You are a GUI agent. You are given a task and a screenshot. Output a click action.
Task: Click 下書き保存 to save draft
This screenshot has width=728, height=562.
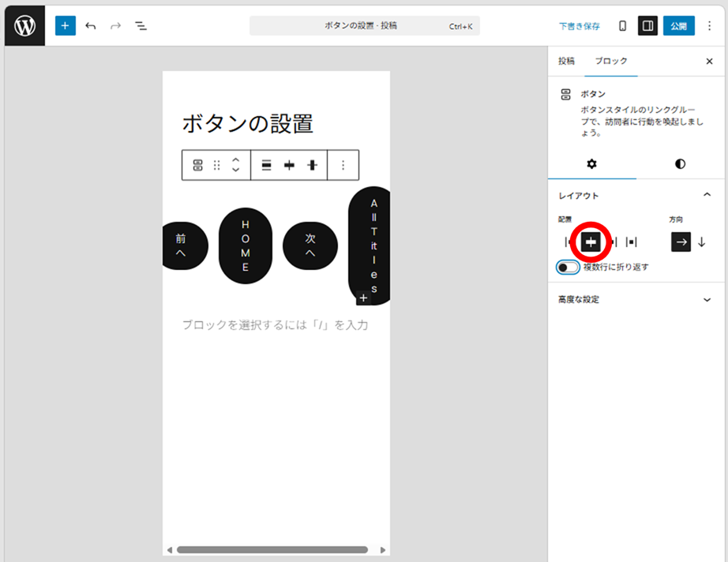click(579, 26)
